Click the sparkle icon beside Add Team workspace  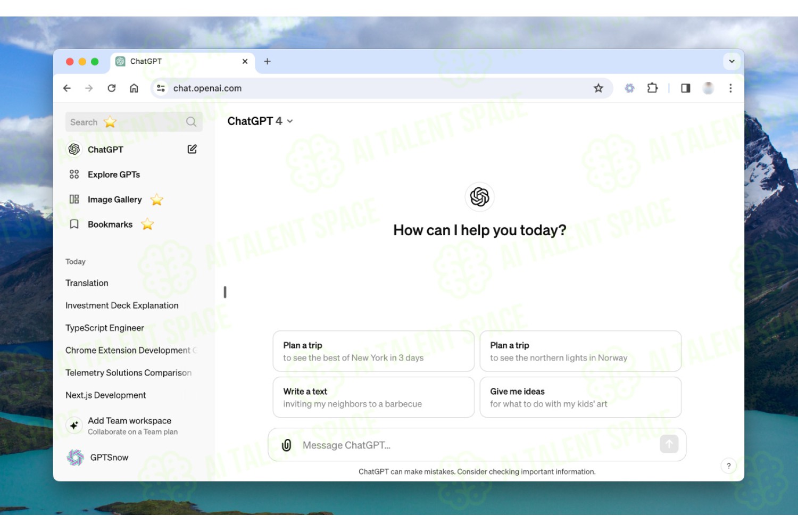click(x=74, y=425)
